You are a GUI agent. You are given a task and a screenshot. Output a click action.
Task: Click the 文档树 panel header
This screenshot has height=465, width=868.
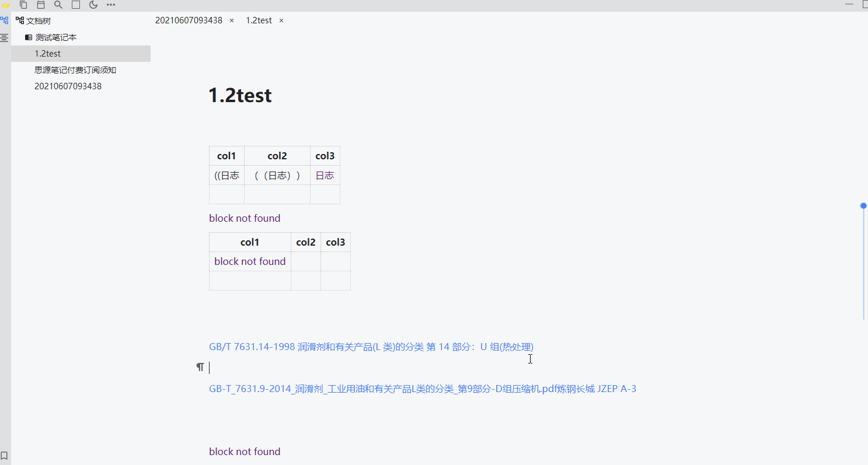point(33,21)
